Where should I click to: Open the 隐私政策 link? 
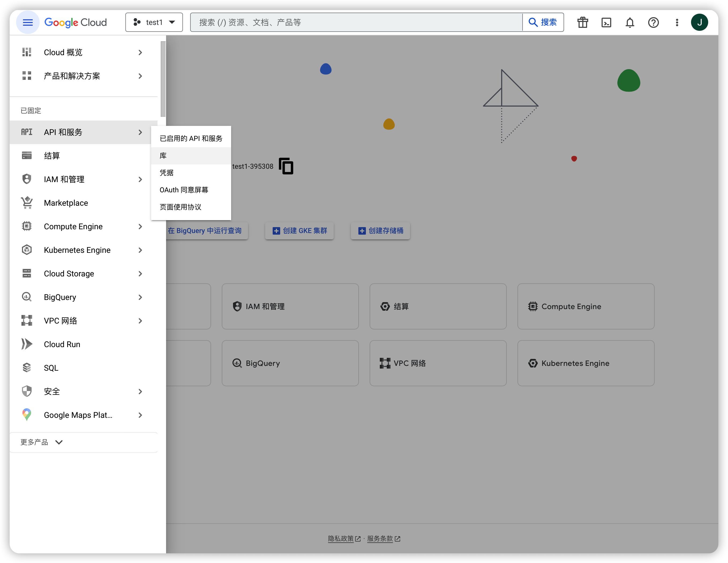tap(344, 538)
